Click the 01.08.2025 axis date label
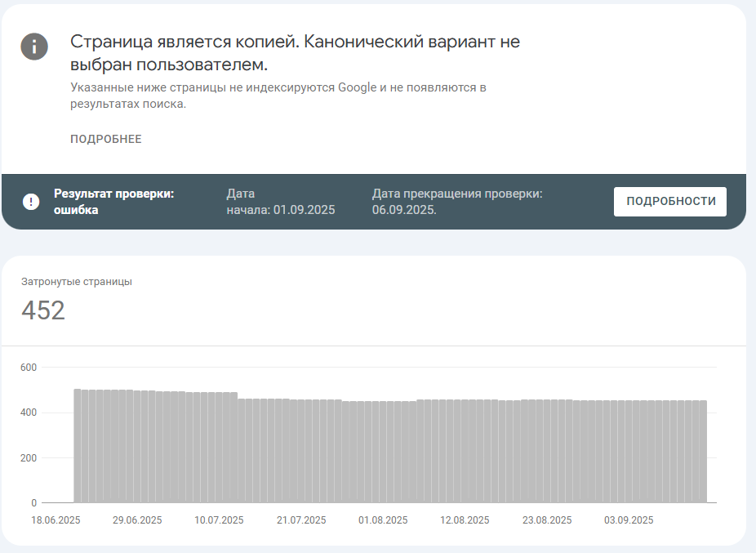 pyautogui.click(x=383, y=520)
